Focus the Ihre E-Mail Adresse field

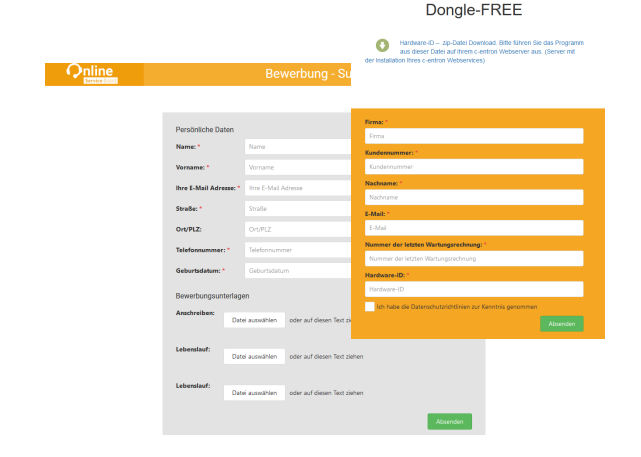[x=298, y=188]
